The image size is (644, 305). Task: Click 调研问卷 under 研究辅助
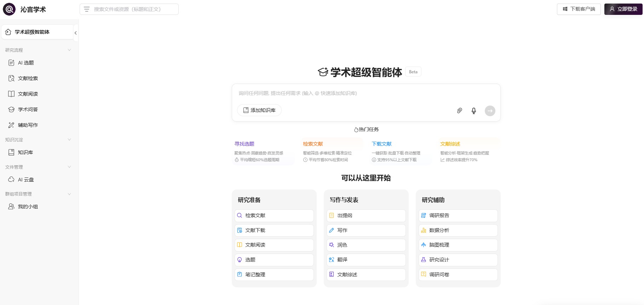[x=458, y=275]
